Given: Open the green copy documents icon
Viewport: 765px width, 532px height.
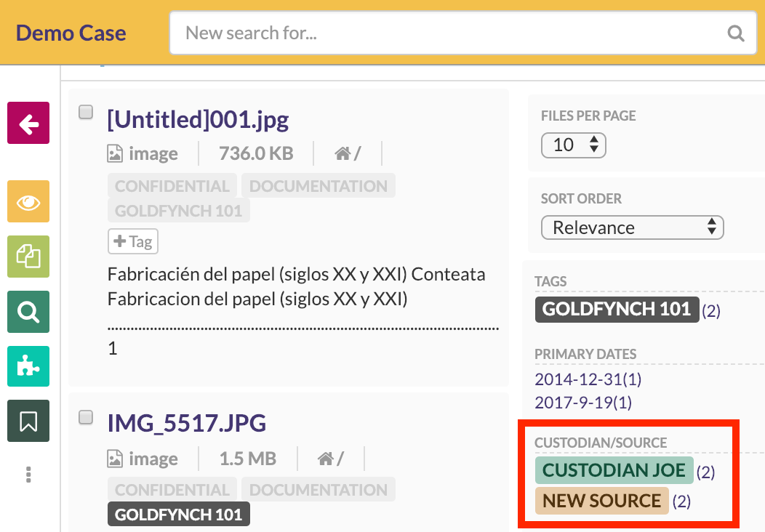Looking at the screenshot, I should [x=28, y=257].
